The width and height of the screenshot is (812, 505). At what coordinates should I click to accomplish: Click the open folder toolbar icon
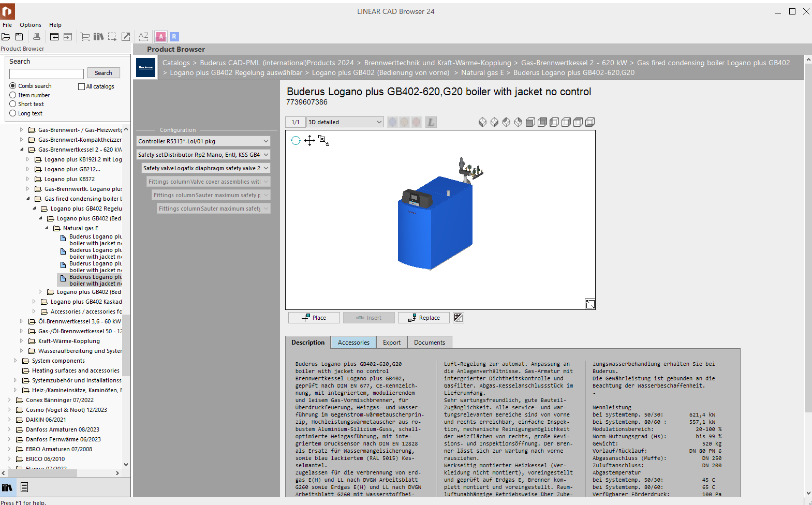[6, 37]
